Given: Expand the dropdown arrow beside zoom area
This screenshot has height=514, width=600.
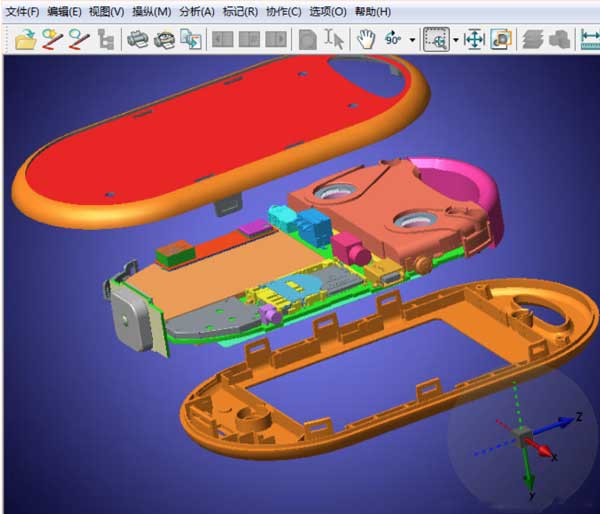Looking at the screenshot, I should [455, 39].
